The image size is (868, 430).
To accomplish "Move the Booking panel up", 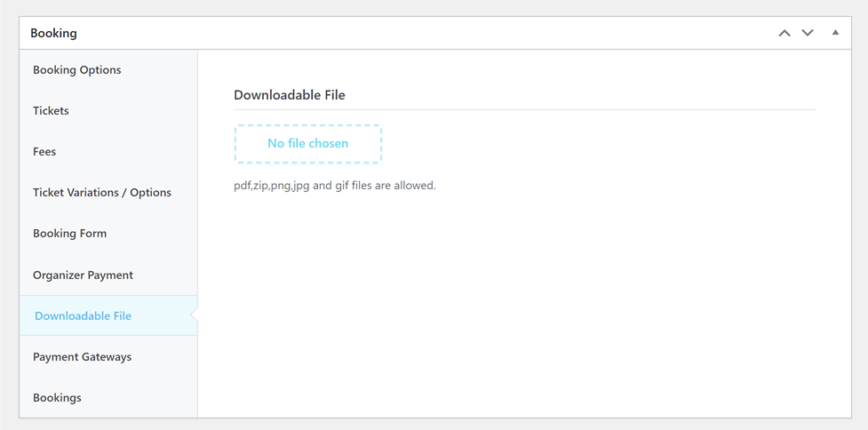I will point(784,33).
